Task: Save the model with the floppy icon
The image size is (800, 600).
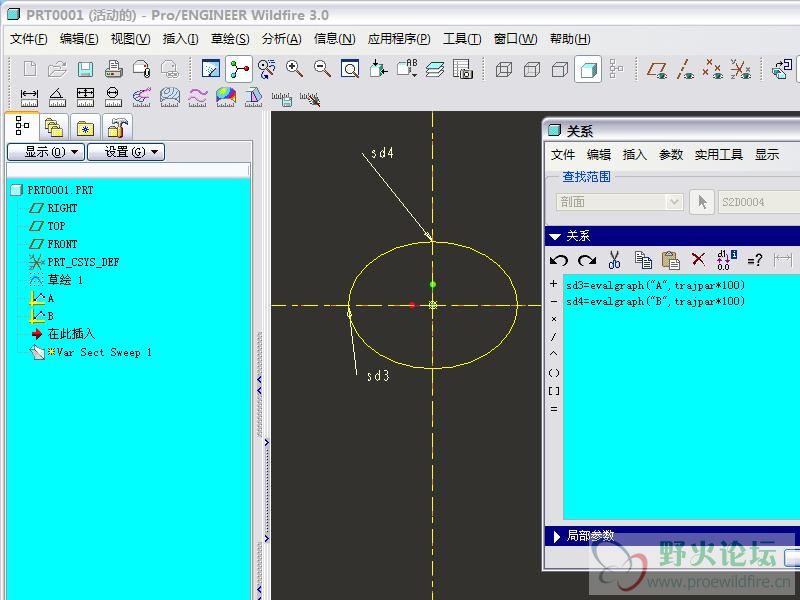Action: [85, 69]
